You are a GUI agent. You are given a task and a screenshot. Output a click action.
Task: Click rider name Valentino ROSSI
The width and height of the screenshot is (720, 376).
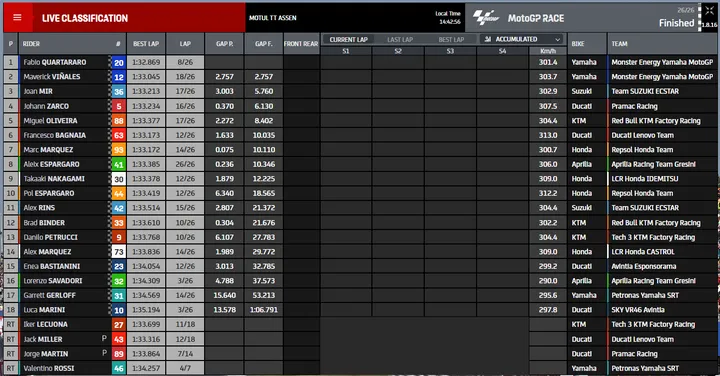(x=49, y=368)
